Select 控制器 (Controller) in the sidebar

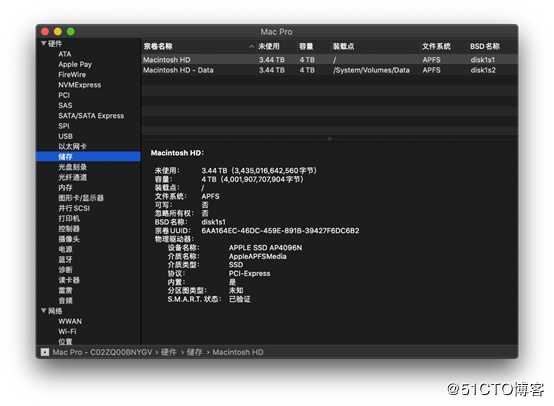tap(69, 229)
